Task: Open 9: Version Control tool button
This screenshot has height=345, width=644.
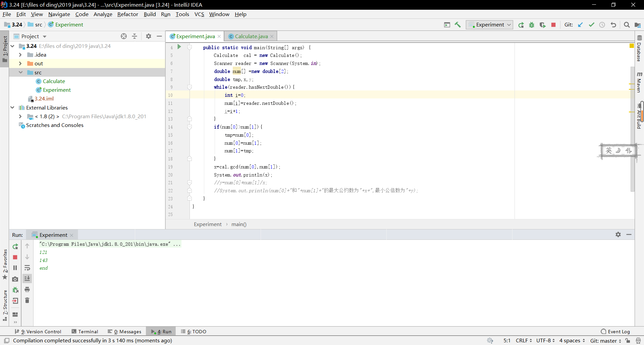Action: [x=38, y=331]
